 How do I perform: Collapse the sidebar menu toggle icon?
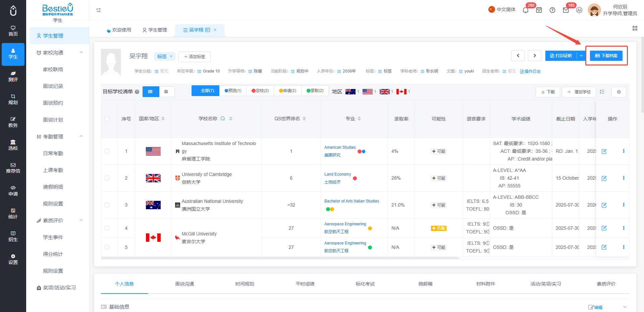tap(99, 10)
